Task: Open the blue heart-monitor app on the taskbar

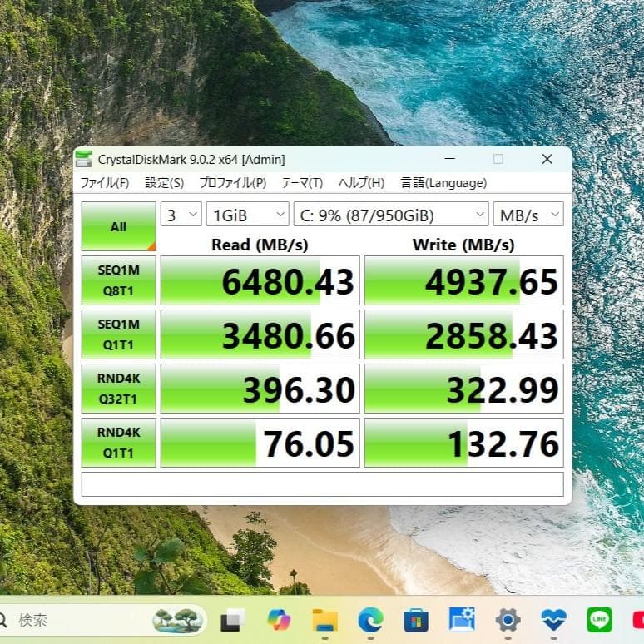Action: click(x=553, y=620)
